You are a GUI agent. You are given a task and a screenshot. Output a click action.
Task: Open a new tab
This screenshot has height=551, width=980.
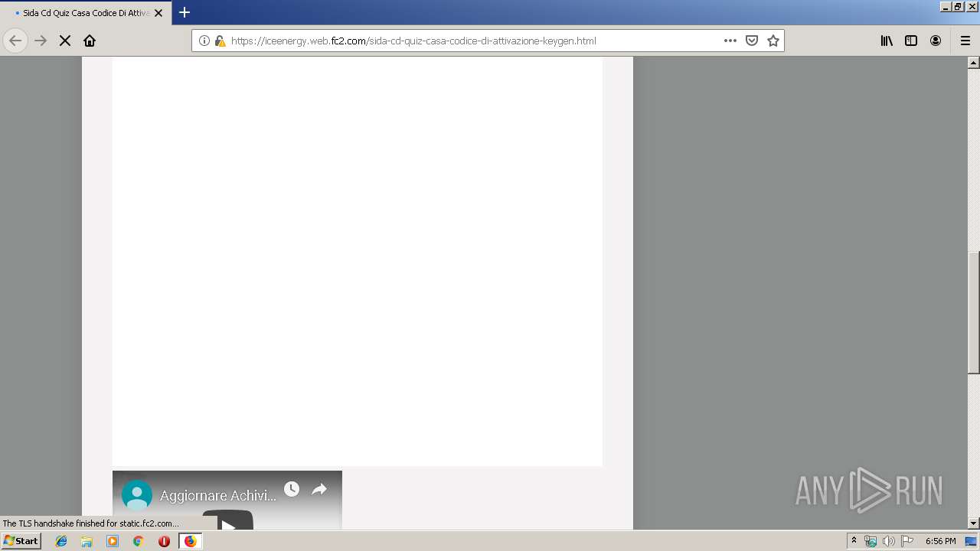coord(185,12)
